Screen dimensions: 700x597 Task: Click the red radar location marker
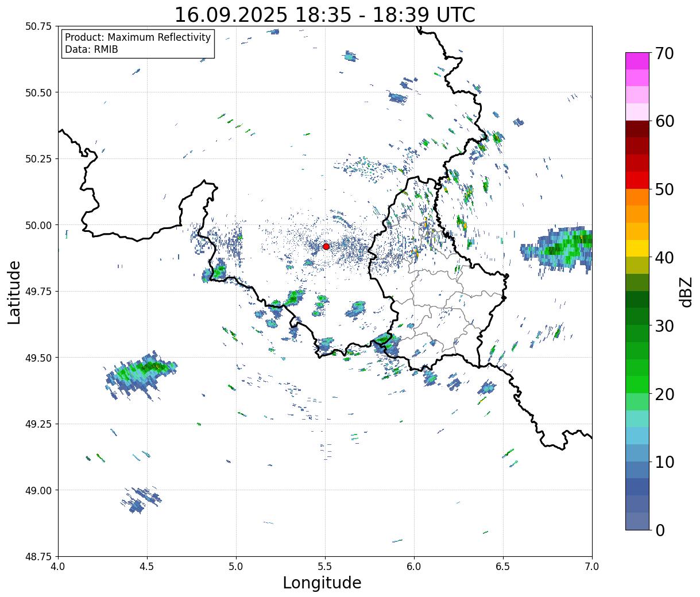click(326, 246)
